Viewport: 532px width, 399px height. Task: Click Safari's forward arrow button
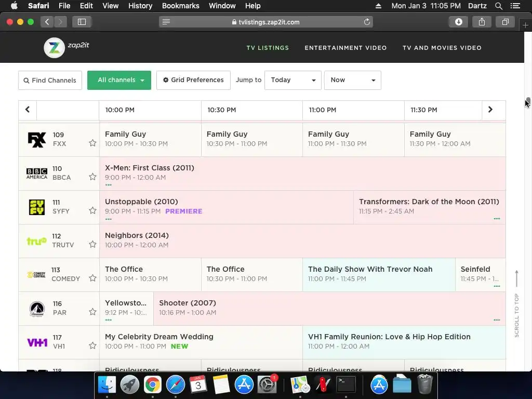60,22
